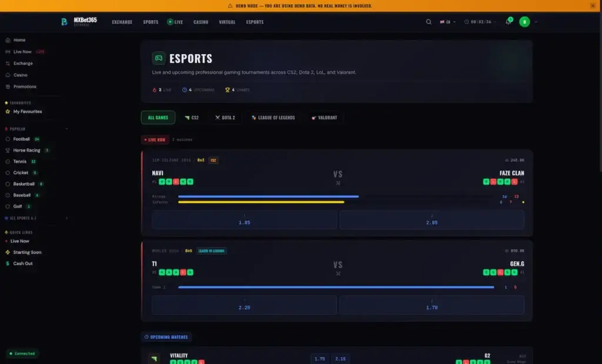Screen dimensions: 602x364
Task: Open Live Now quick link
Action: (x=18, y=241)
